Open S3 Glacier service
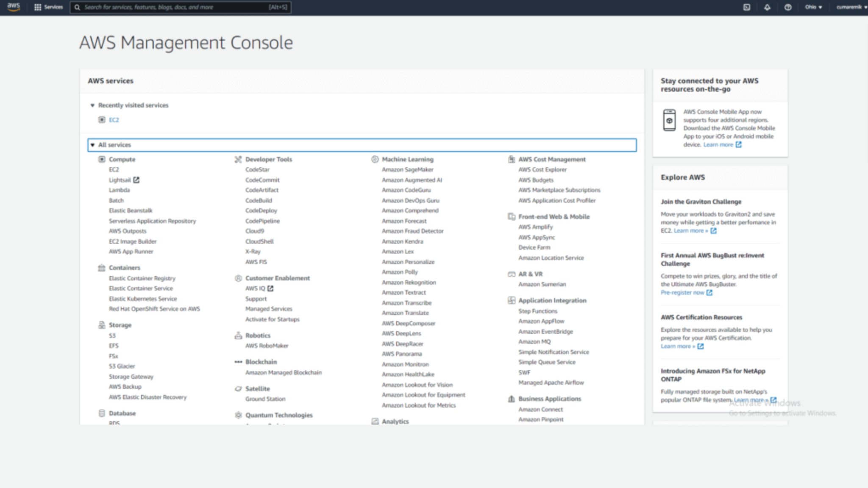The image size is (868, 488). 122,366
